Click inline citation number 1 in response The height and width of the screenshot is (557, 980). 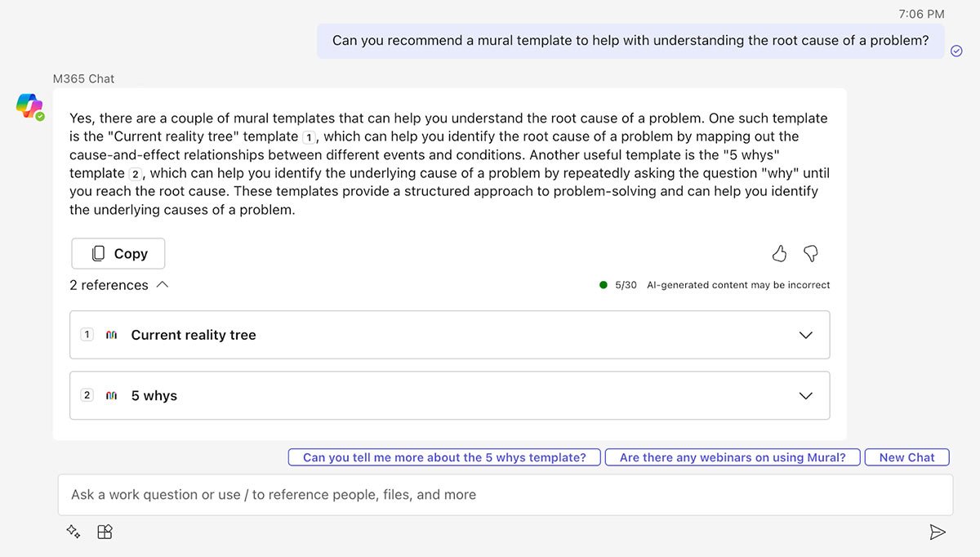point(309,137)
